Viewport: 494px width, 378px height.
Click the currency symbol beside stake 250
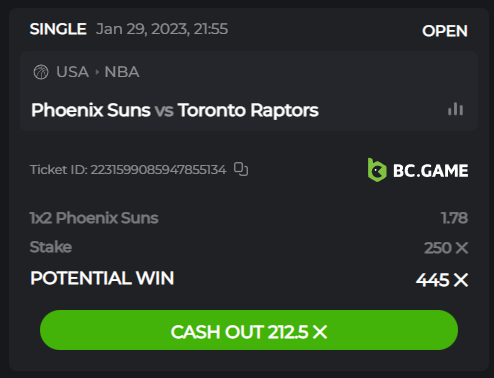462,248
